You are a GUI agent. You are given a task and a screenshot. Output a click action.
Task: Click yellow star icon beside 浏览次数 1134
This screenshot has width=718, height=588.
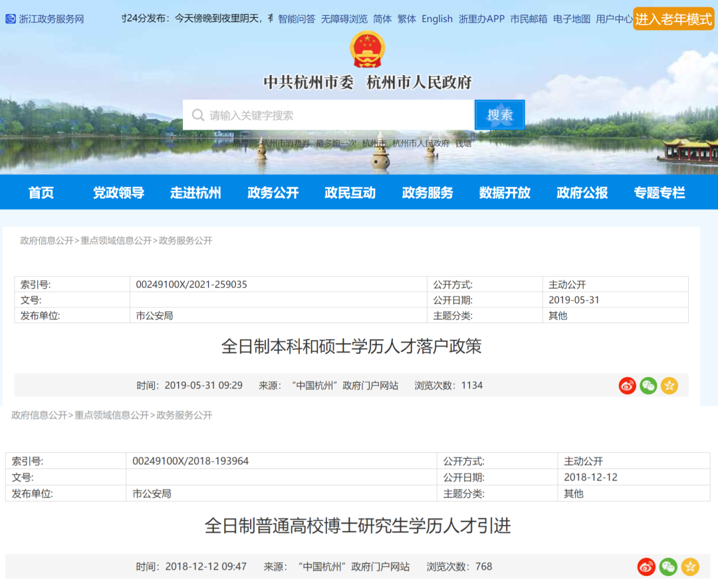[669, 386]
